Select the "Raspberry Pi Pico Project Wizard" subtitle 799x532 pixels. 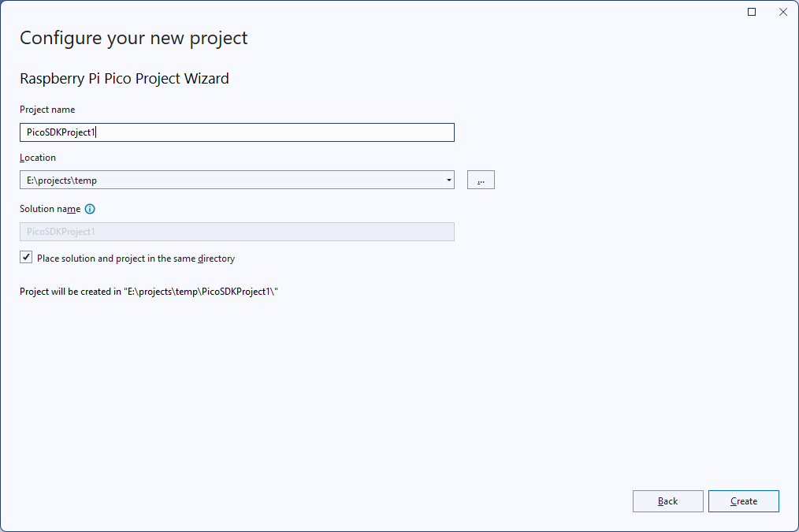click(x=124, y=79)
